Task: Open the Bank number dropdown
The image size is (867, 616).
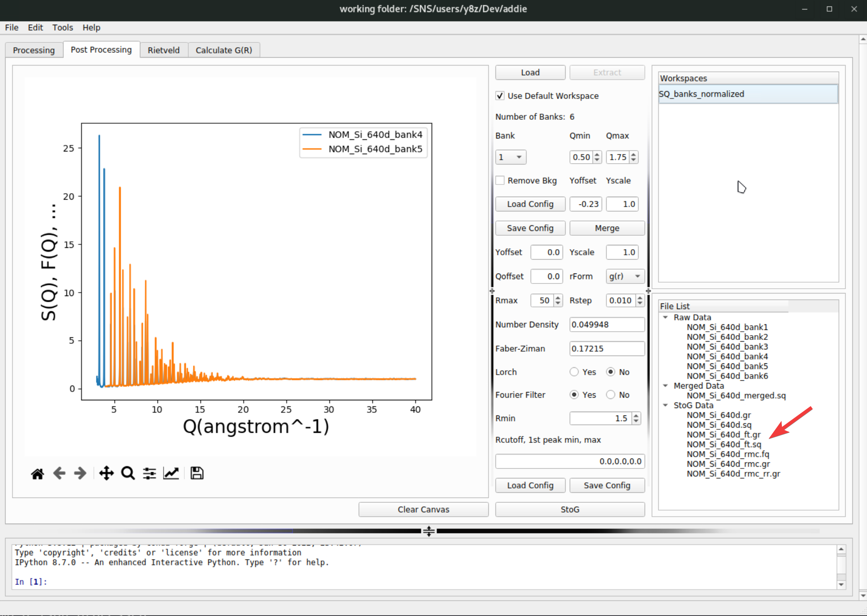Action: tap(511, 157)
